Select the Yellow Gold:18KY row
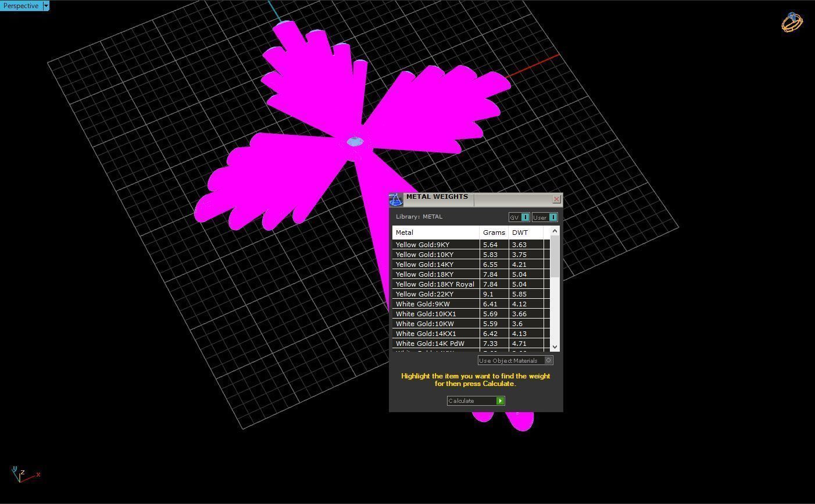 coord(471,274)
